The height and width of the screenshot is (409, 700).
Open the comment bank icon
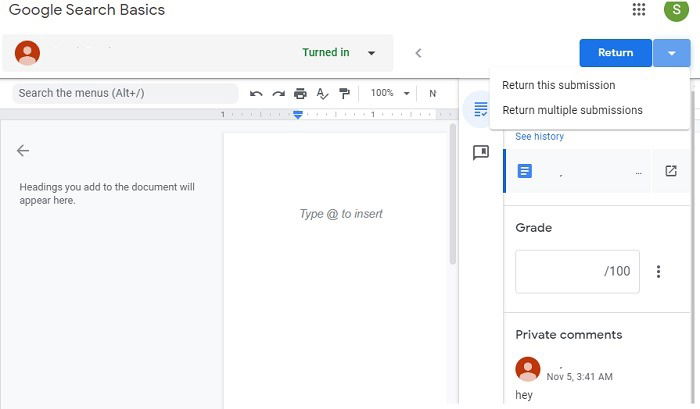coord(481,152)
